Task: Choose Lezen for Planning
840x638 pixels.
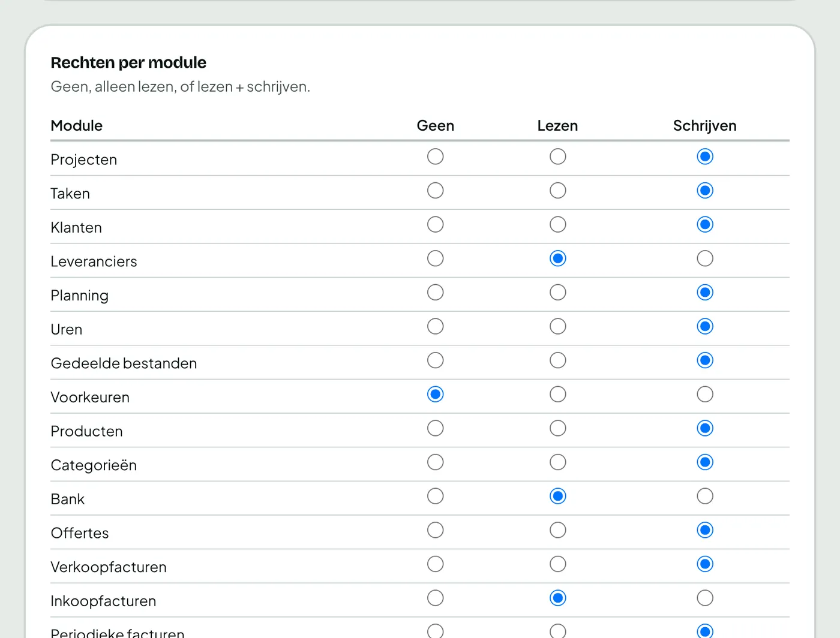Action: pyautogui.click(x=558, y=293)
